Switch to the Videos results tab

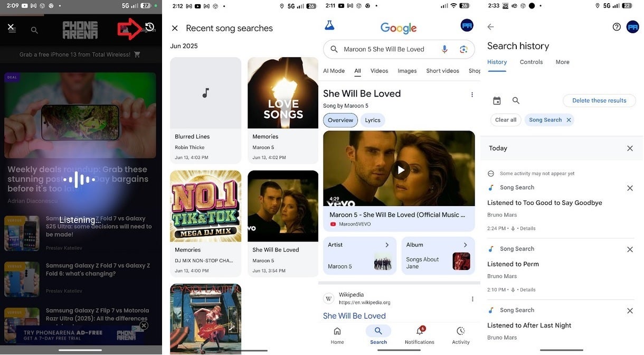(379, 71)
